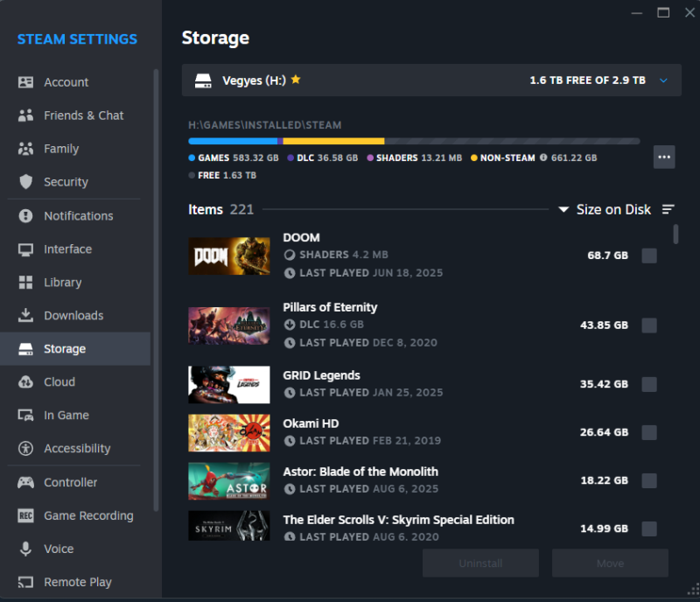Click the drive icon beside Vegyes (H:)
Screen dimensions: 700x602
[203, 80]
